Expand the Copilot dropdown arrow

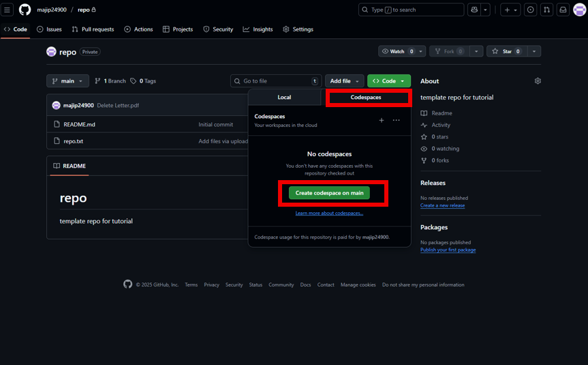point(485,10)
